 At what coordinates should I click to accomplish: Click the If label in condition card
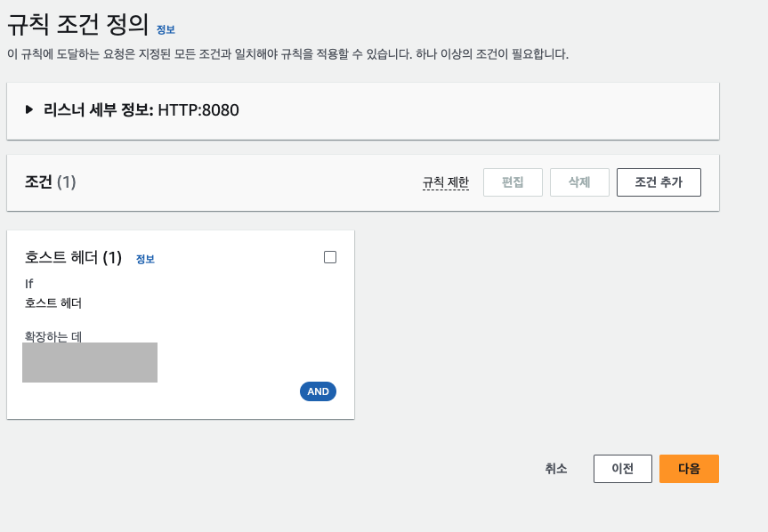click(28, 284)
